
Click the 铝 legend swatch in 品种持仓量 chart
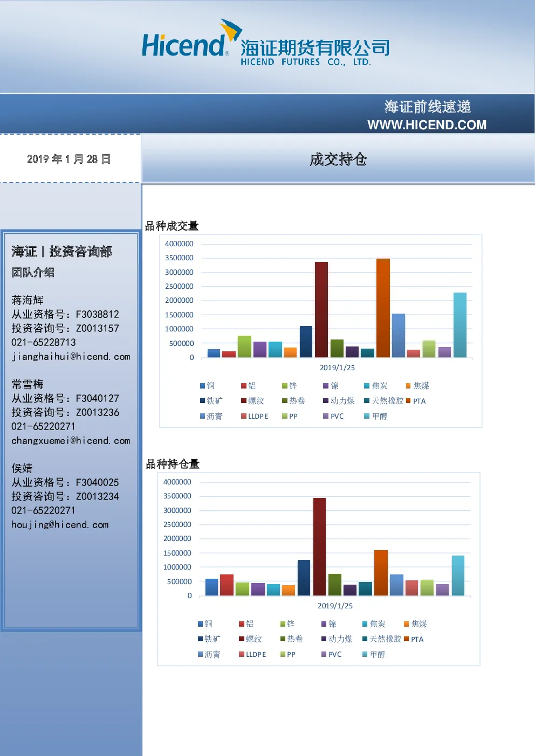click(242, 624)
